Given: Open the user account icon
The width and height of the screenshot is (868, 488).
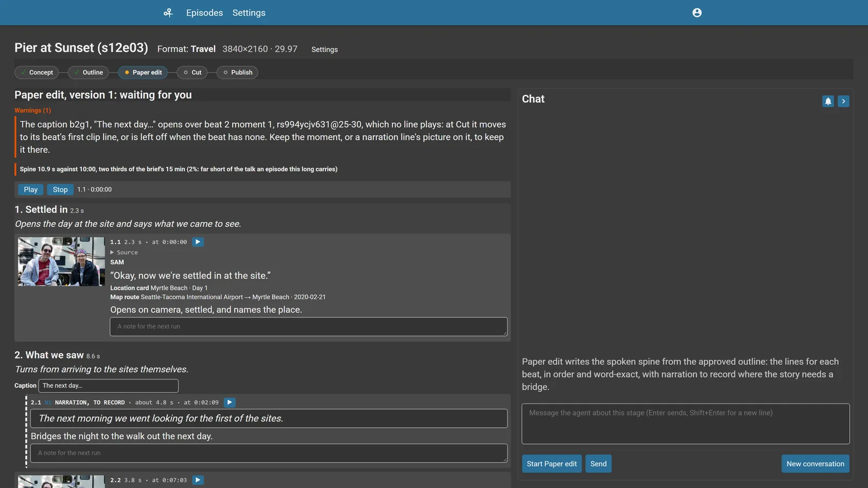Looking at the screenshot, I should coord(697,12).
